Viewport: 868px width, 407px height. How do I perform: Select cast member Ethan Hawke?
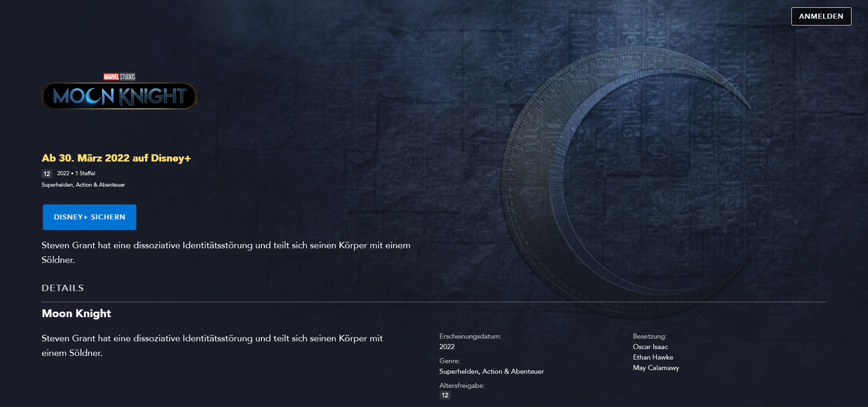point(653,357)
